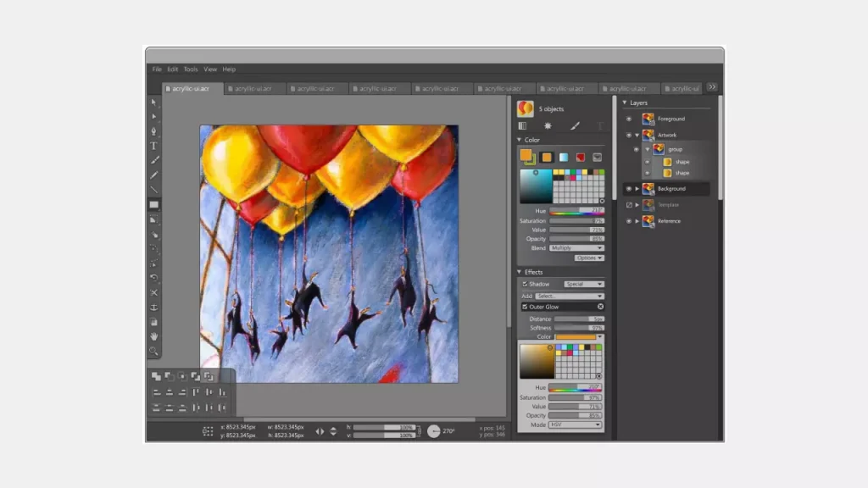Select the solid orange fill type

click(x=547, y=158)
